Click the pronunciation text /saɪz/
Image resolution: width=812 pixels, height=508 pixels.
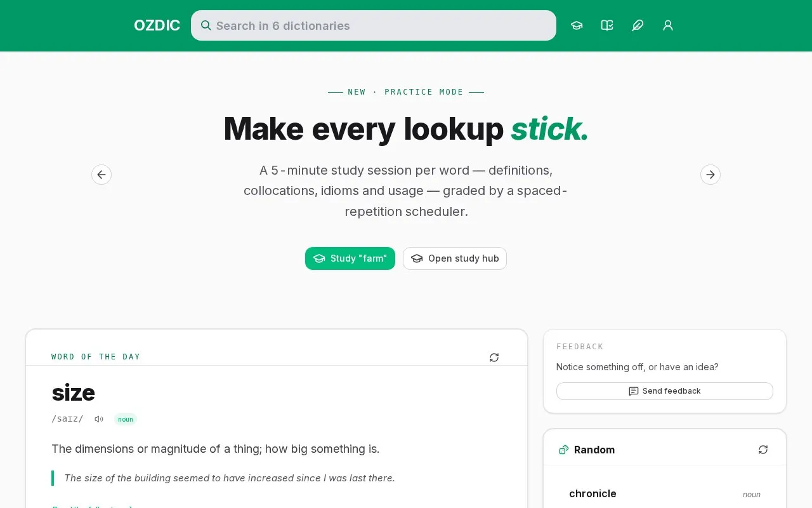point(67,419)
